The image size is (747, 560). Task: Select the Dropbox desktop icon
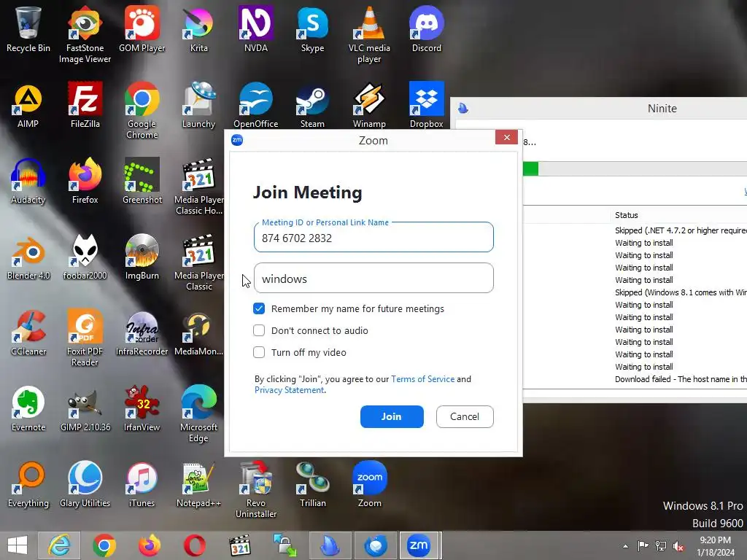pyautogui.click(x=426, y=105)
